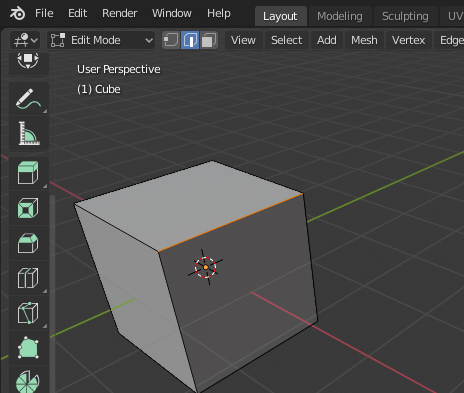Open the File menu
464x393 pixels.
[44, 13]
